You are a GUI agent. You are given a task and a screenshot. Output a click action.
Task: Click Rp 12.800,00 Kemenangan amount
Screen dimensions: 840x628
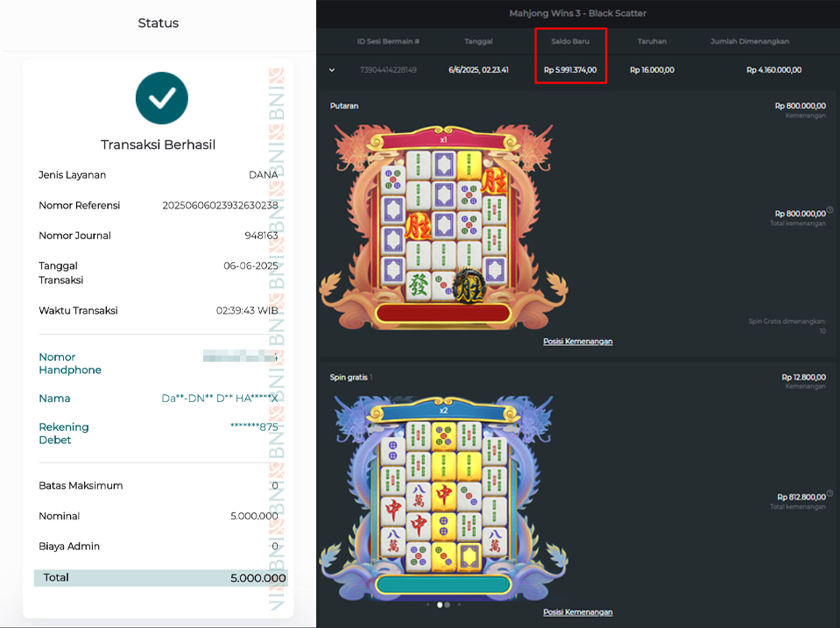pos(803,378)
